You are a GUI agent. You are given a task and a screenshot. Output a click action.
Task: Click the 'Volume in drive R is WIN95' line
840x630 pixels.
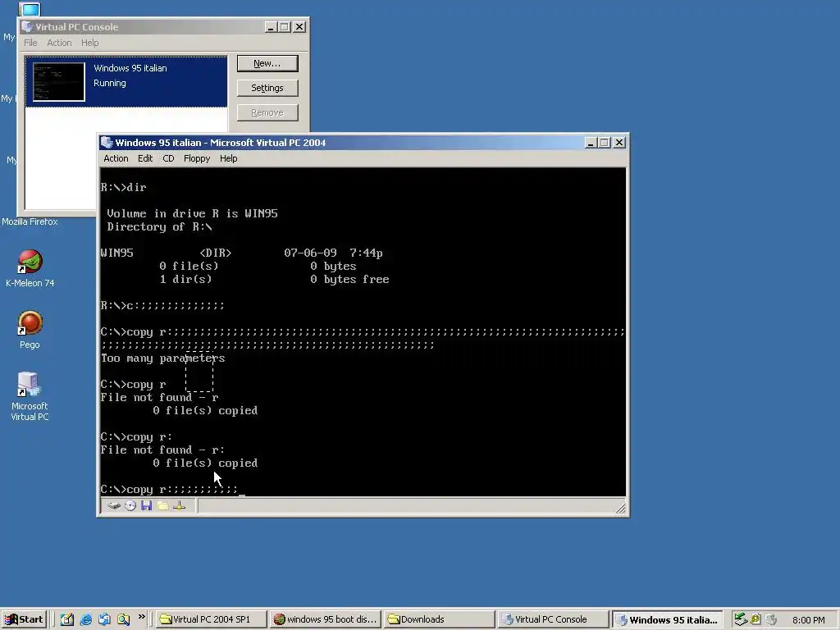192,213
